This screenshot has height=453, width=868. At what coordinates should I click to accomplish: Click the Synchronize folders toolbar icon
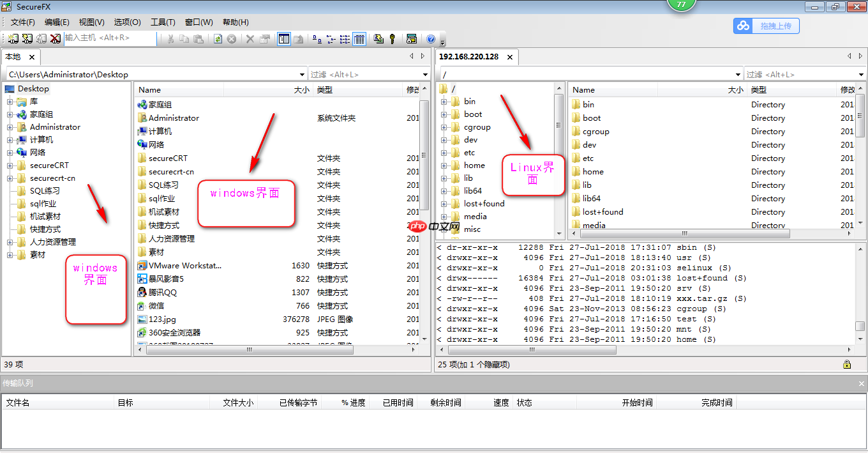(x=378, y=38)
